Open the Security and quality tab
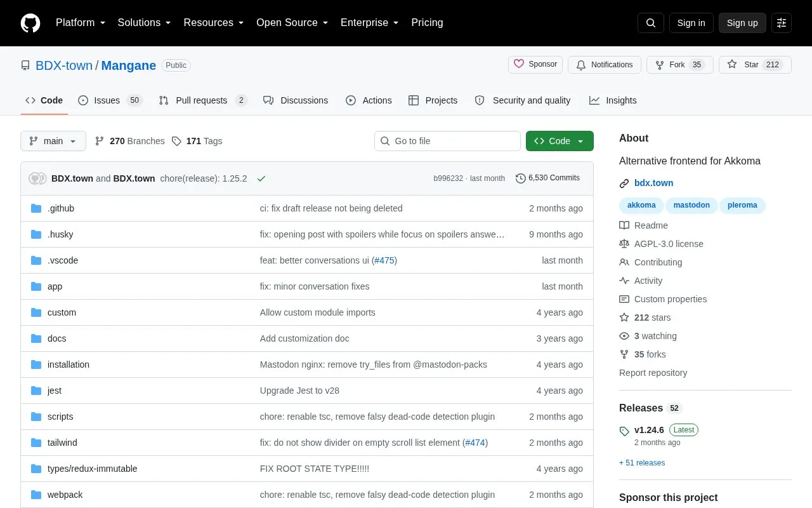The image size is (812, 508). [x=523, y=100]
